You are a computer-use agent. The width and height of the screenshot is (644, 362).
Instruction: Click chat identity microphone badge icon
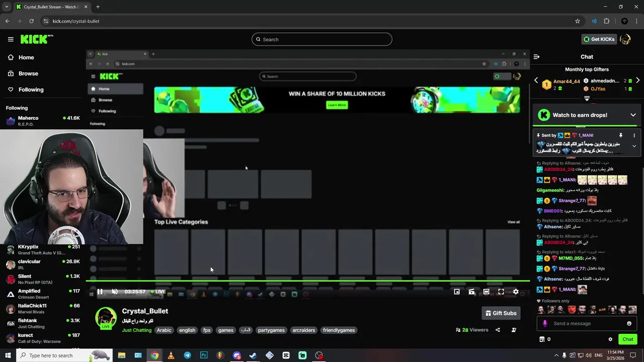click(544, 323)
